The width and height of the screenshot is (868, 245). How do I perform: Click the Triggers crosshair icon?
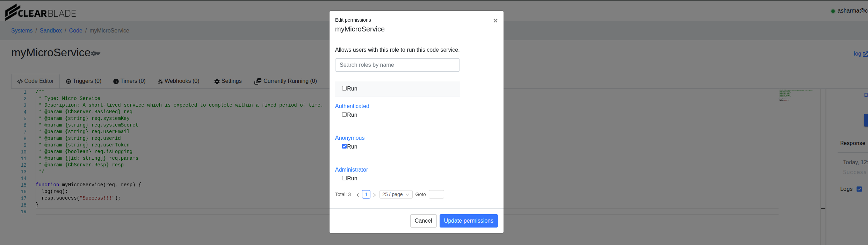click(x=68, y=81)
